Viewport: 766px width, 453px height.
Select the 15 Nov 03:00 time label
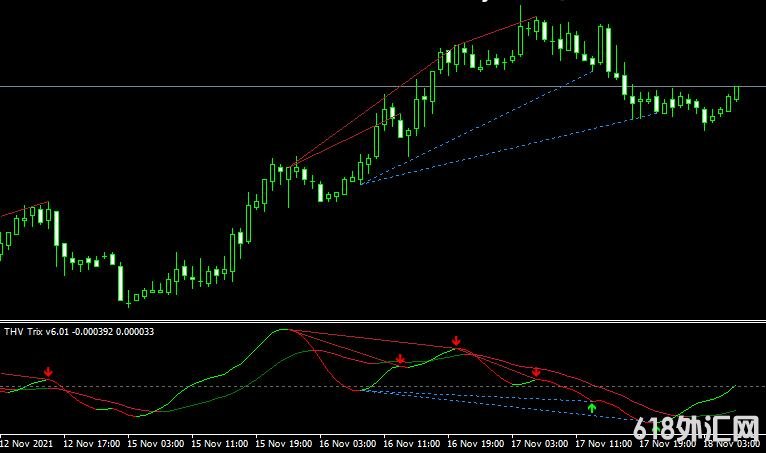pos(156,442)
